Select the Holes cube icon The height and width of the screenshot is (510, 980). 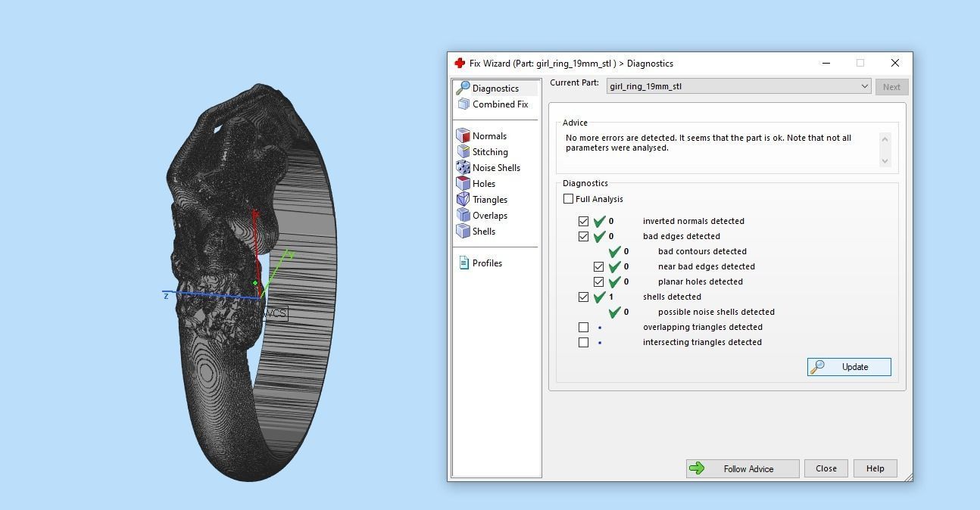point(463,183)
